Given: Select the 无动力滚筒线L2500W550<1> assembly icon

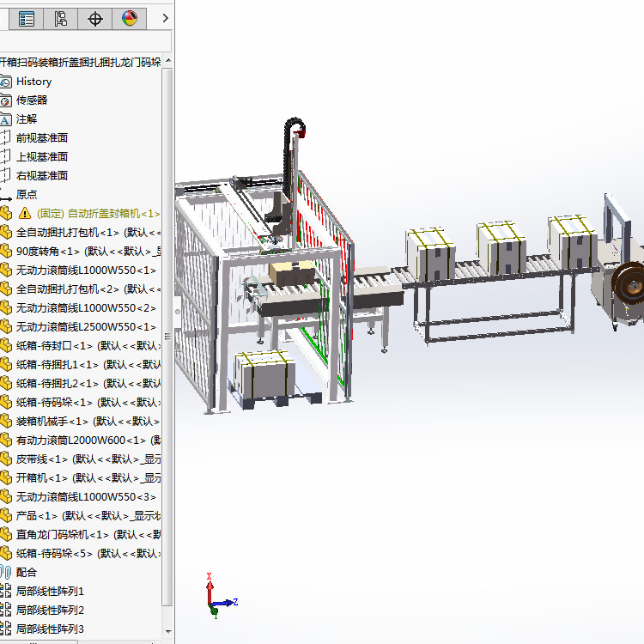Looking at the screenshot, I should pyautogui.click(x=6, y=327).
